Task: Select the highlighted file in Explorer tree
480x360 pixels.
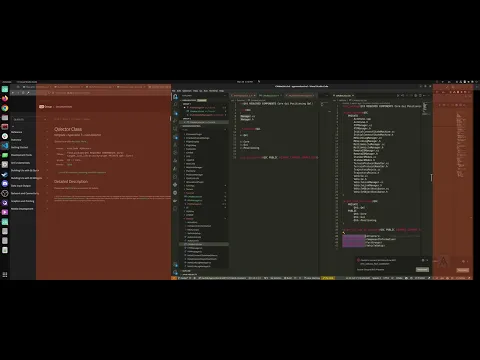Action: 204,244
